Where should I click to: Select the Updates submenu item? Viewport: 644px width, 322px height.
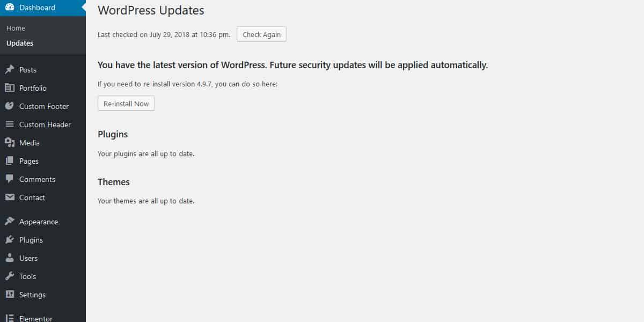pyautogui.click(x=20, y=43)
